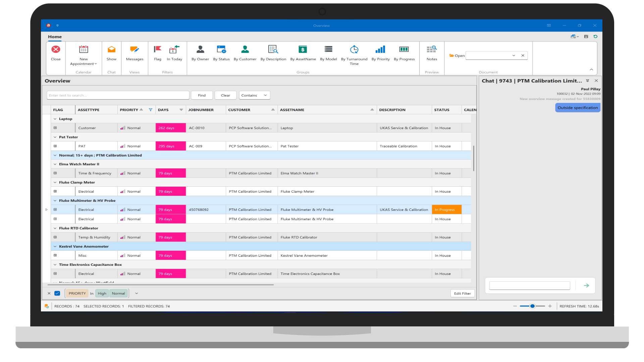Click the Find button next to search

click(202, 95)
